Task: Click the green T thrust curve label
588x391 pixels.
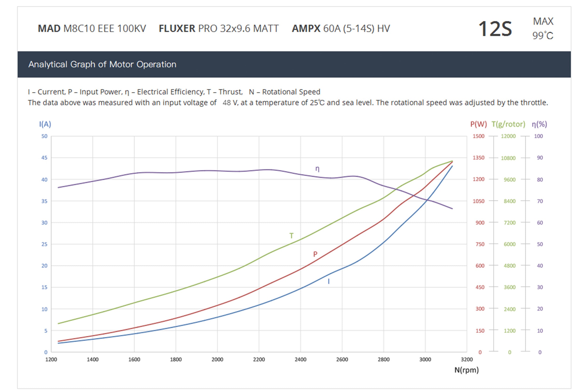Action: [291, 236]
